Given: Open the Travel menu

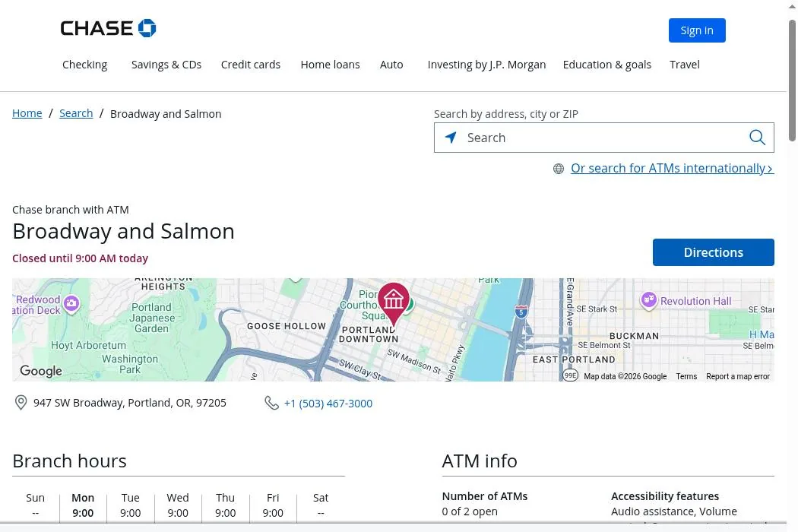Looking at the screenshot, I should pos(685,65).
